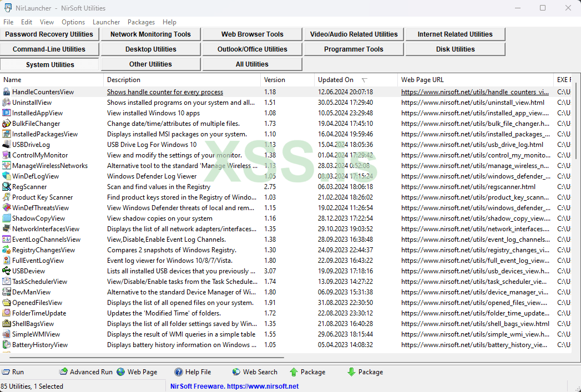Image resolution: width=581 pixels, height=392 pixels.
Task: Click the TaskSchedulerView icon
Action: tap(6, 282)
